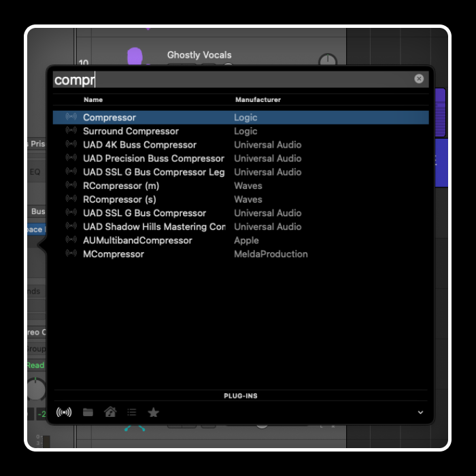Image resolution: width=476 pixels, height=476 pixels.
Task: Click the Logic manufacturer cell for Compressor
Action: tap(245, 118)
